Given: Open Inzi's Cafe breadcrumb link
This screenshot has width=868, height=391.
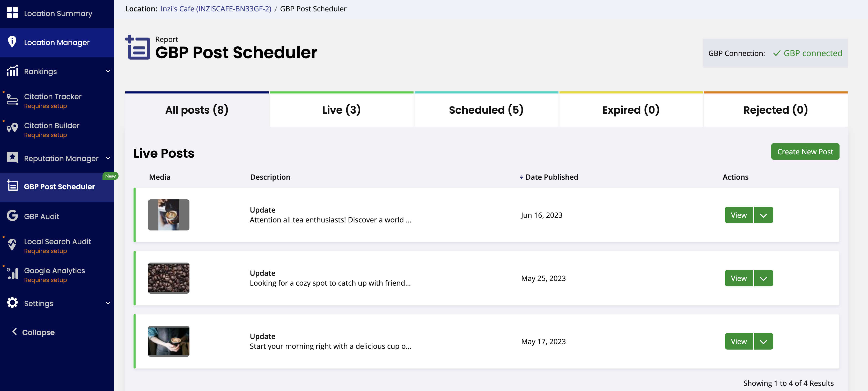Looking at the screenshot, I should 216,9.
